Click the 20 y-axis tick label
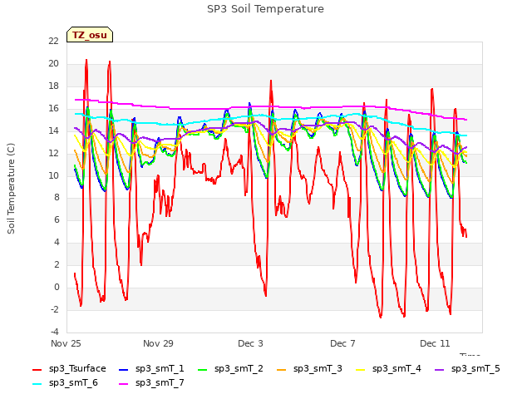 click(x=53, y=63)
